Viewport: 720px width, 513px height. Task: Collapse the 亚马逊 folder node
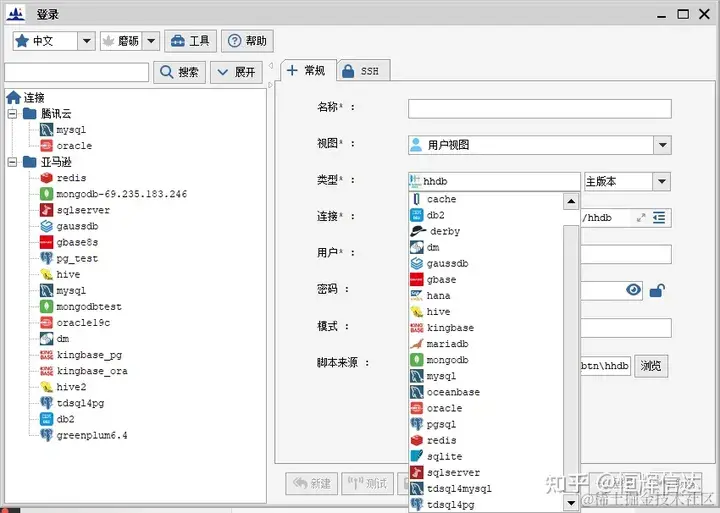pos(12,162)
